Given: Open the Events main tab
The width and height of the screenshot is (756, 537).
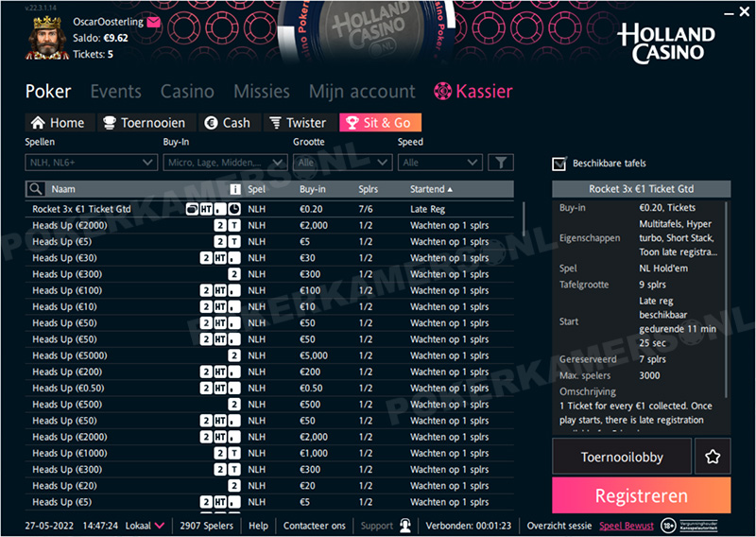Looking at the screenshot, I should point(115,91).
